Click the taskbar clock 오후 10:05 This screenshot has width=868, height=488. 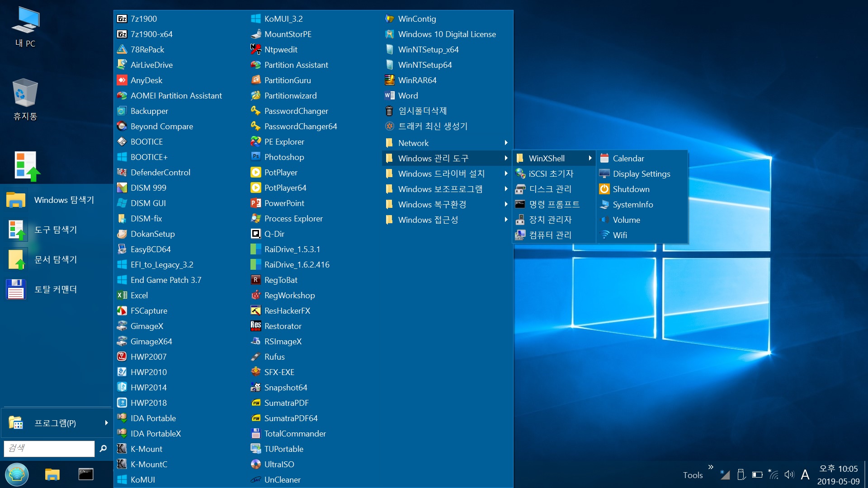pyautogui.click(x=839, y=469)
